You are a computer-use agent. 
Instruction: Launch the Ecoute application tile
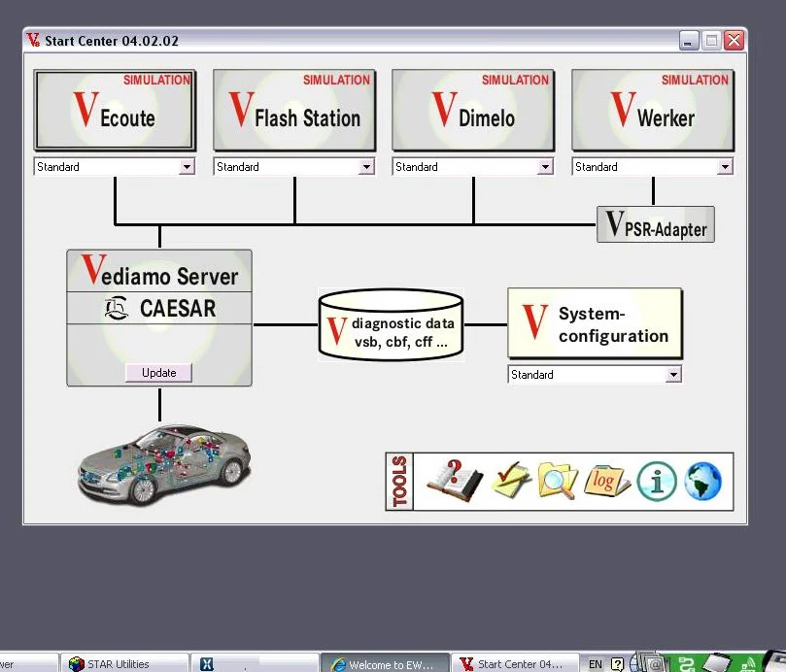pos(115,111)
